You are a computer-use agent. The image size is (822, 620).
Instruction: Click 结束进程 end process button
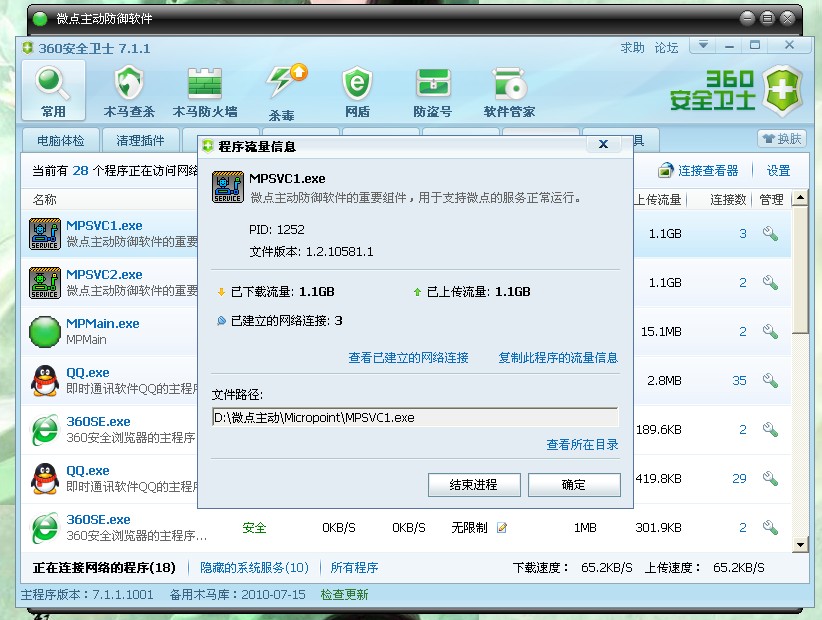click(x=474, y=485)
